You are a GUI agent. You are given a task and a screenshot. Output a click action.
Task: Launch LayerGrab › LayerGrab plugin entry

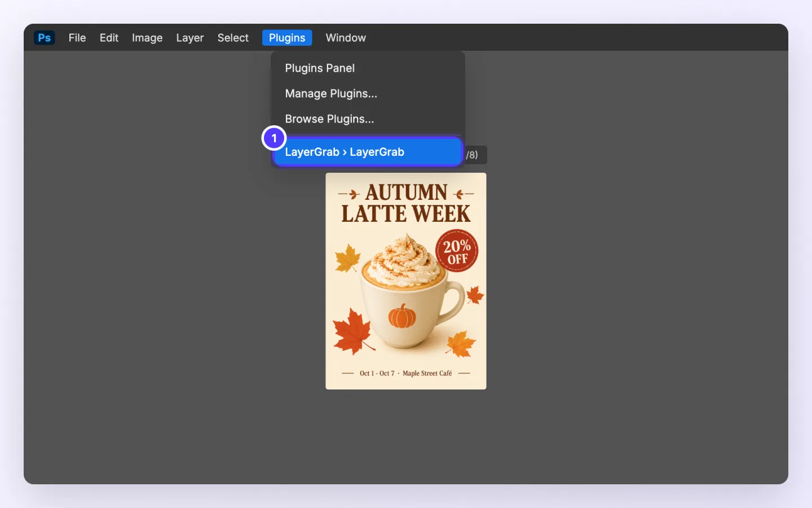(x=368, y=152)
